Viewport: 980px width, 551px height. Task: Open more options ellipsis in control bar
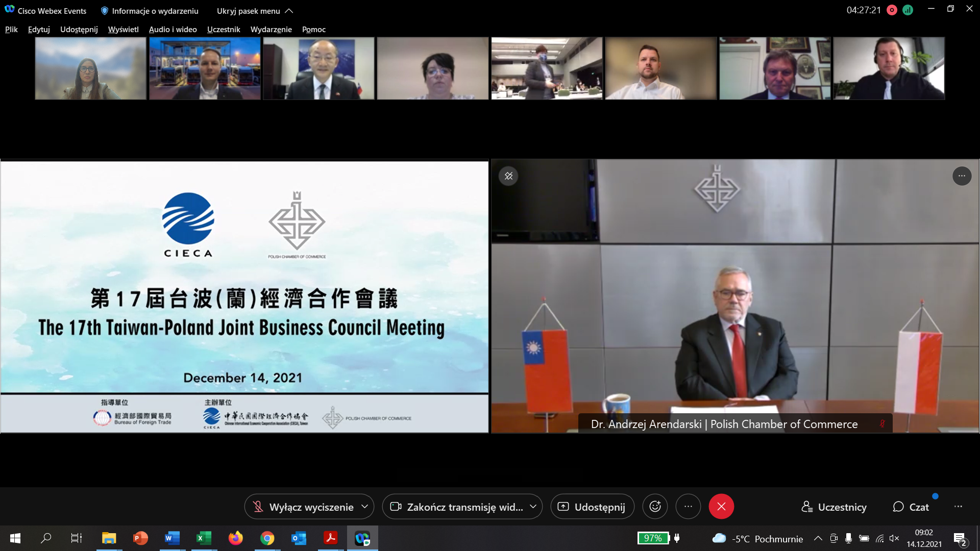pyautogui.click(x=688, y=507)
